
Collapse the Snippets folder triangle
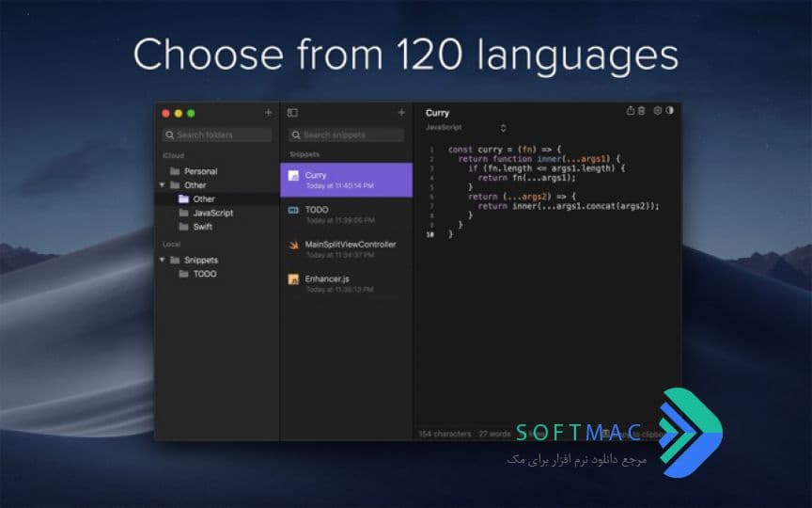162,260
